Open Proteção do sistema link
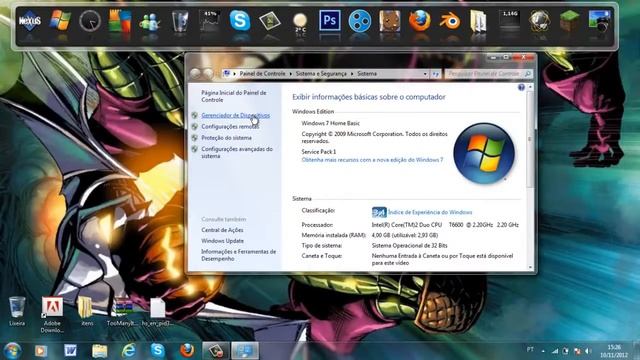This screenshot has height=360, width=640. (x=227, y=138)
